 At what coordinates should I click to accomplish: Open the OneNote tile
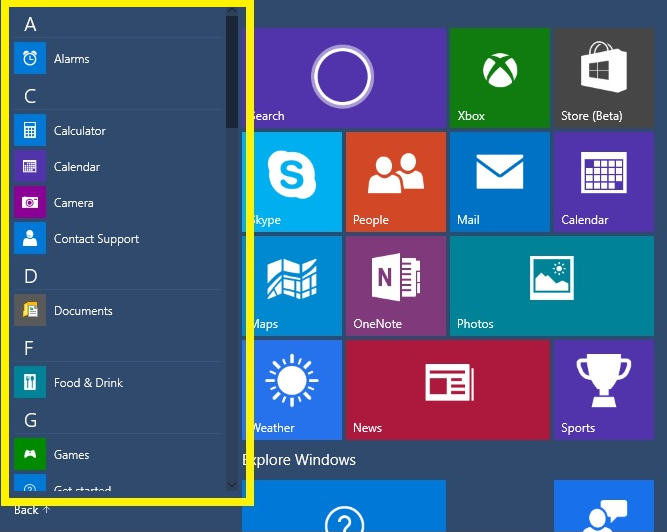(396, 286)
